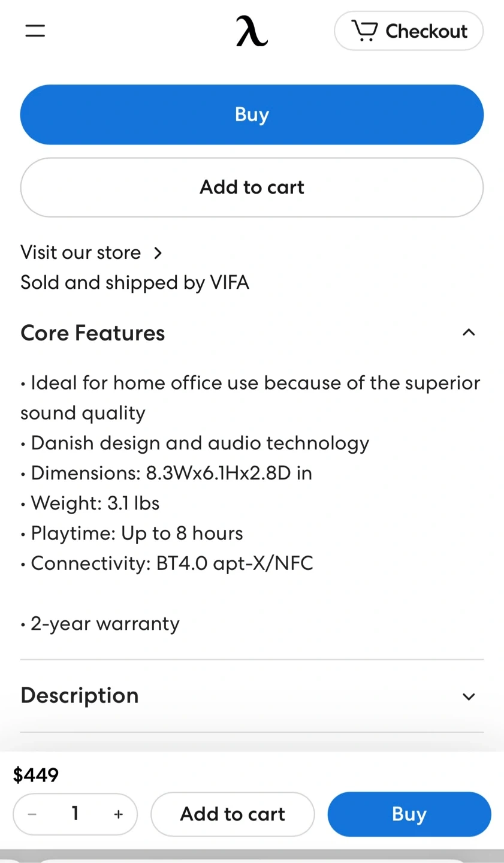Expand Description using its chevron
This screenshot has width=504, height=863.
pos(469,696)
